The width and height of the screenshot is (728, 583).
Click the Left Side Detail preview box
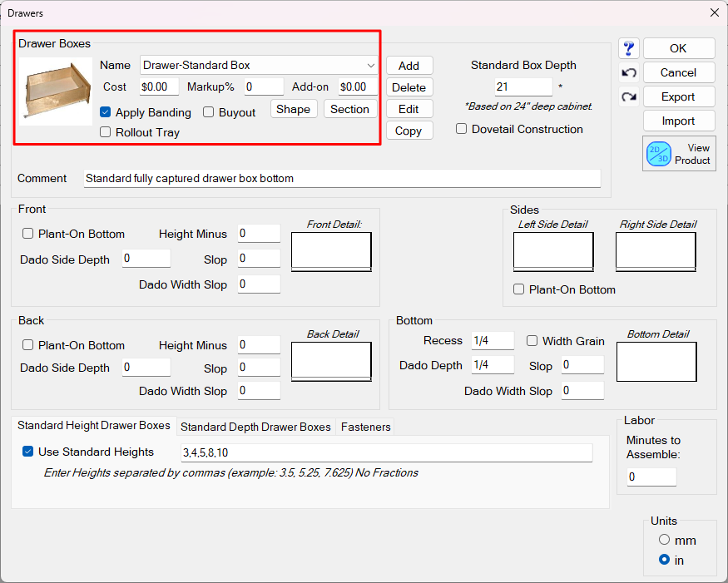pos(553,251)
